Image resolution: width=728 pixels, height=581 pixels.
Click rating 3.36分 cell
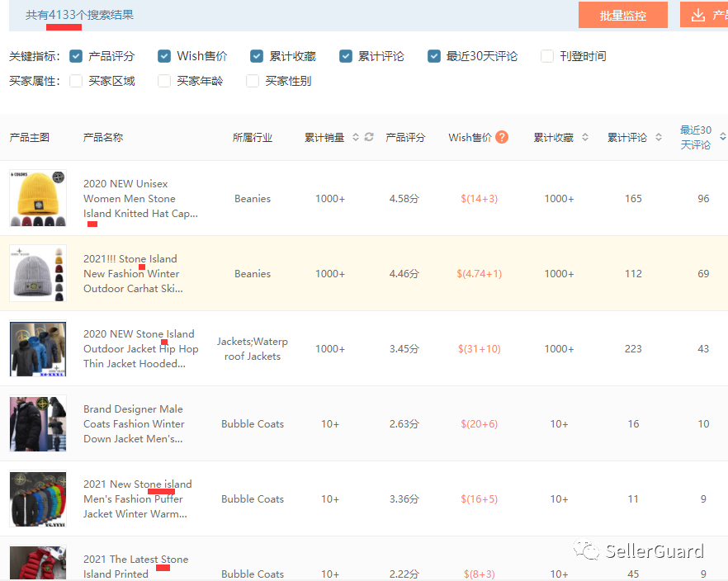[404, 499]
